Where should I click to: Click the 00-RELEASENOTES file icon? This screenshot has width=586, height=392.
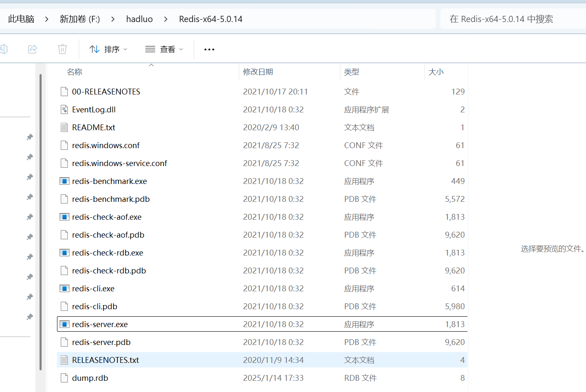tap(64, 92)
